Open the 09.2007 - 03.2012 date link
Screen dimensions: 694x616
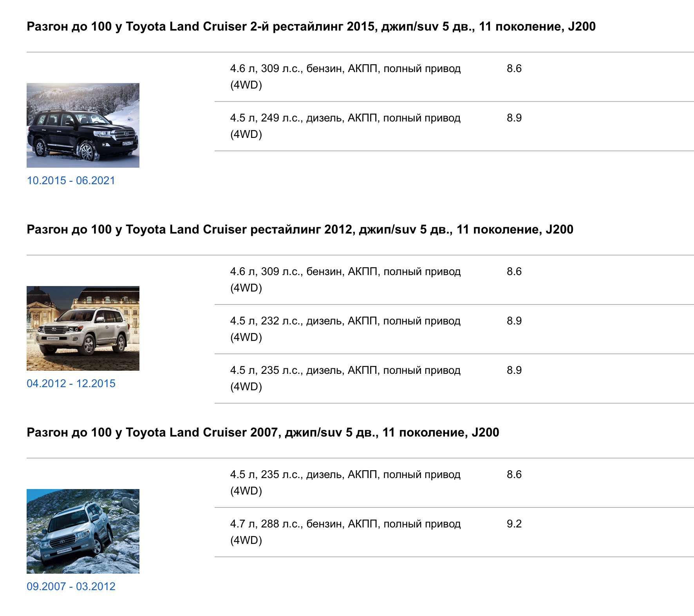coord(71,587)
